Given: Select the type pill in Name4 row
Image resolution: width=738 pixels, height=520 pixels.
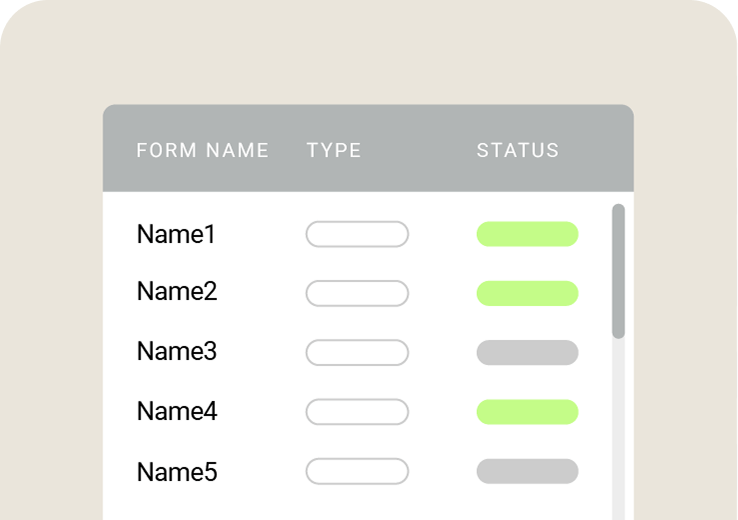Looking at the screenshot, I should pyautogui.click(x=357, y=412).
